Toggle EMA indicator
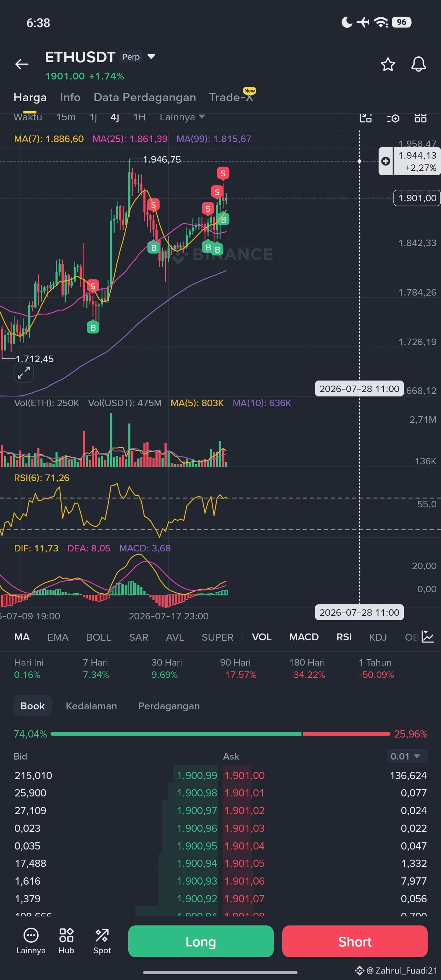The height and width of the screenshot is (980, 441). coord(58,637)
